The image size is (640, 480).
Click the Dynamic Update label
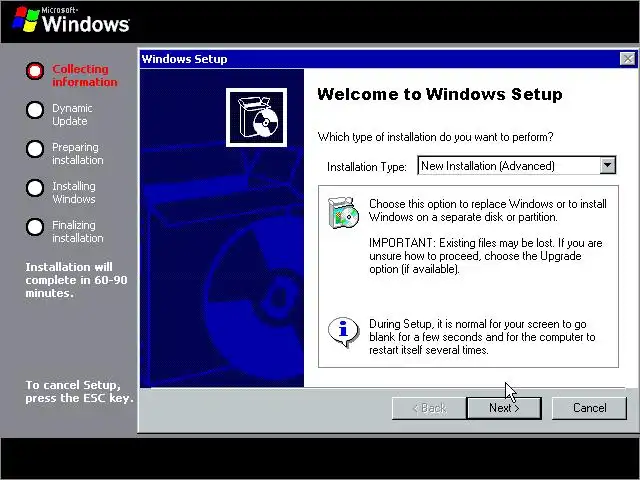pos(72,115)
